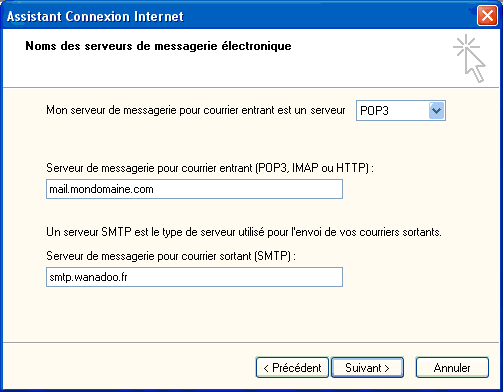This screenshot has height=392, width=503.
Task: Click label for courrier sortant (SMTP)
Action: click(171, 256)
